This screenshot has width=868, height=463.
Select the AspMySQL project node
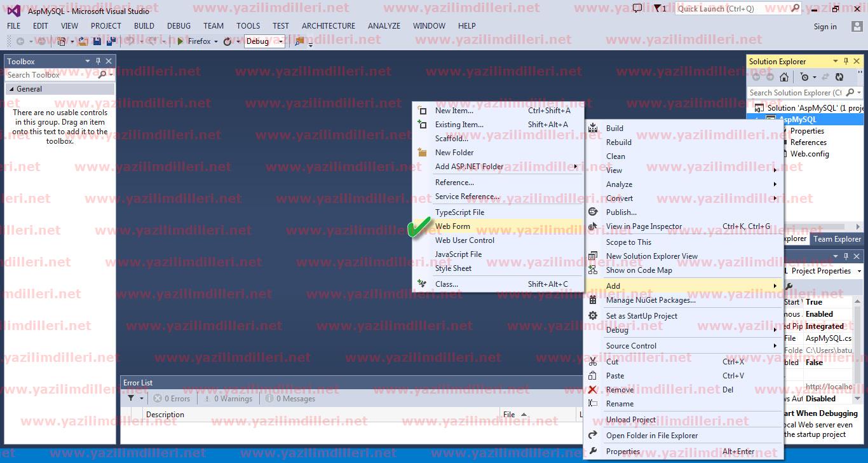tap(797, 120)
